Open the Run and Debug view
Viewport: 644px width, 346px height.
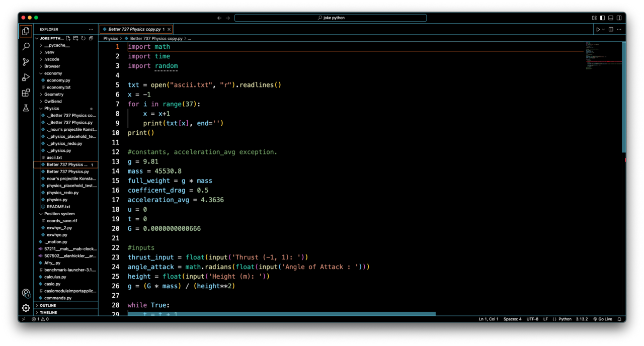point(26,77)
